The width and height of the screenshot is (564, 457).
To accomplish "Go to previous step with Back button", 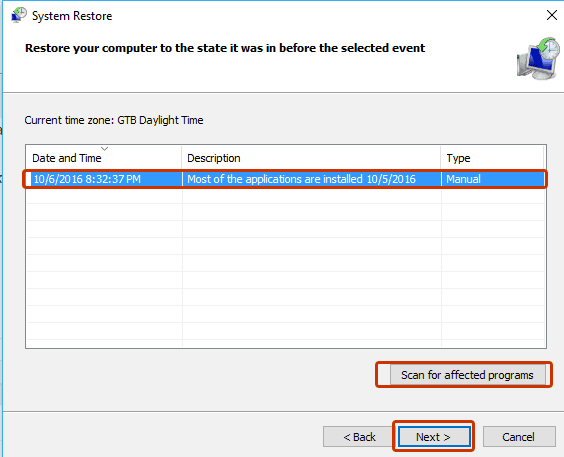I will (x=359, y=437).
